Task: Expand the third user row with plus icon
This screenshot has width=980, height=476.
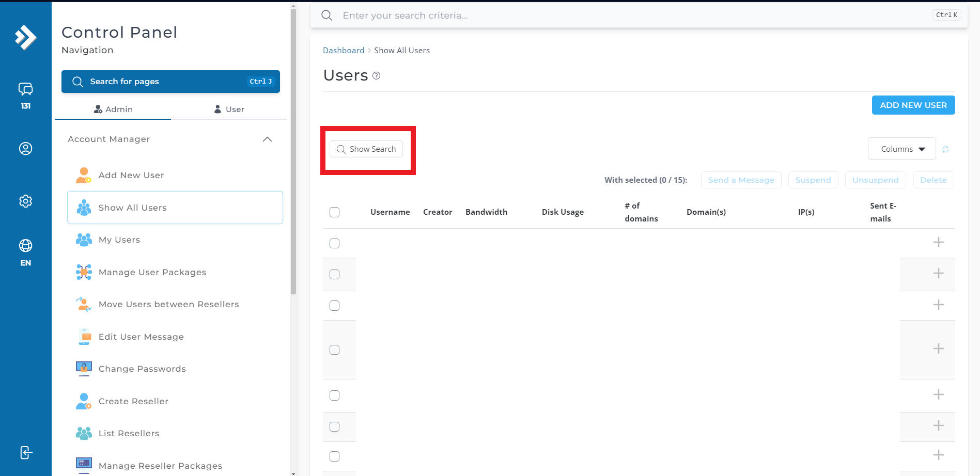Action: (x=939, y=305)
